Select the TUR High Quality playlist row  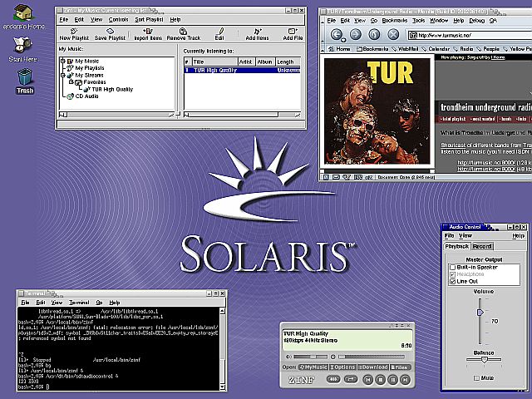coord(242,70)
